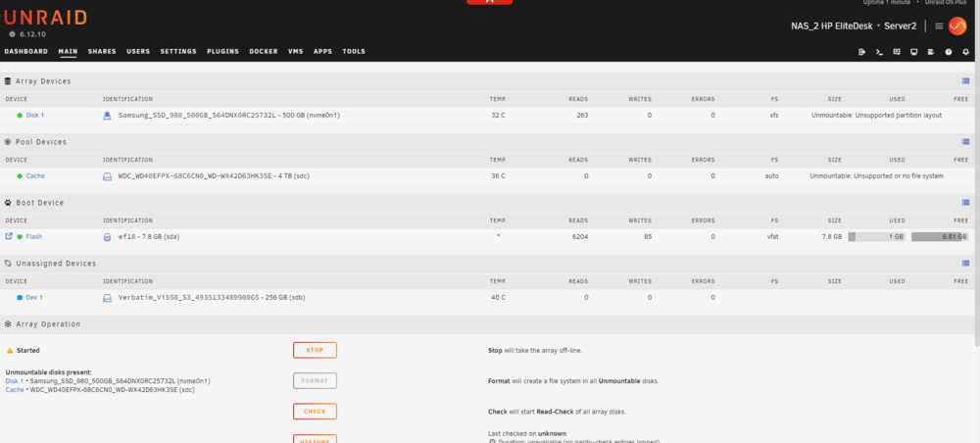Open the hamburger menu next to Server2
The width and height of the screenshot is (980, 443).
[939, 26]
